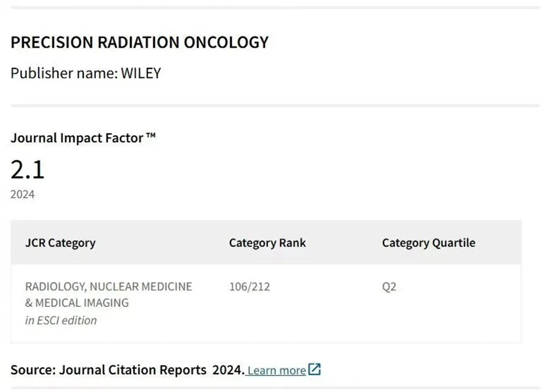Click the Category Quartile column header
Viewport: 550px width, 392px height.
point(429,243)
